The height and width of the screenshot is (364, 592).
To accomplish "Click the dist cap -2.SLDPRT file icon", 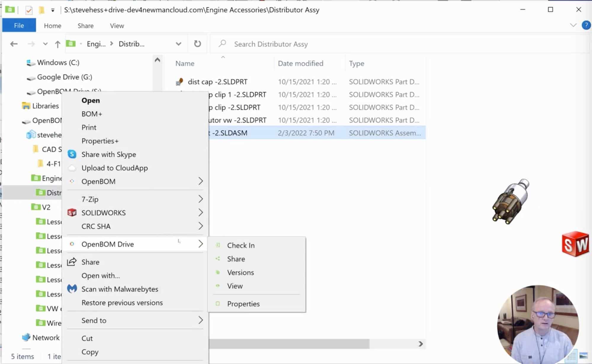I will click(x=179, y=82).
